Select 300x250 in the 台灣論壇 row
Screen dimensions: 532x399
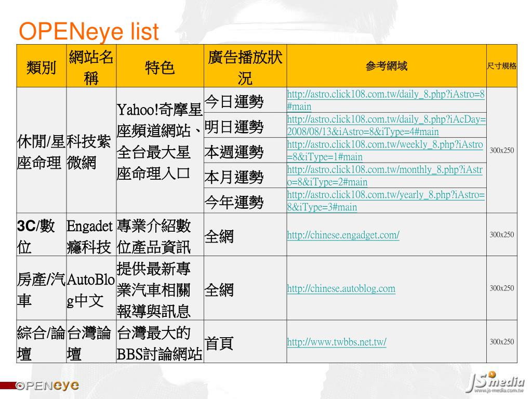point(502,342)
